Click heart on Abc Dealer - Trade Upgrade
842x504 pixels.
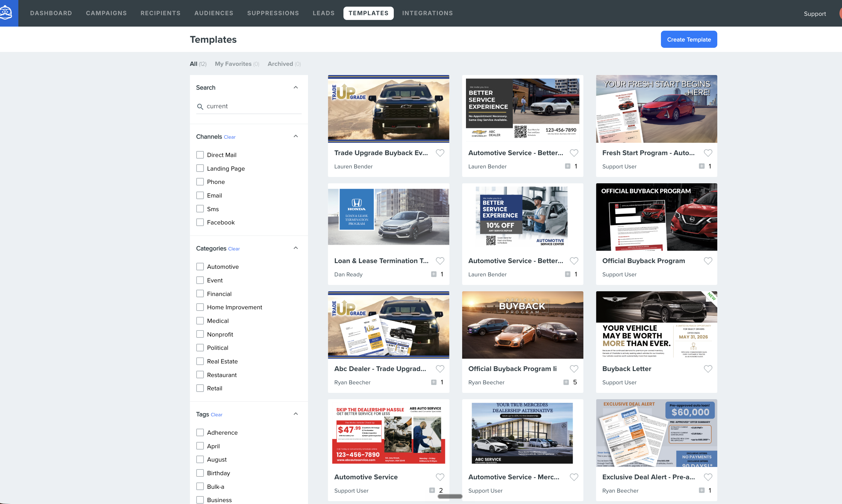(x=440, y=369)
